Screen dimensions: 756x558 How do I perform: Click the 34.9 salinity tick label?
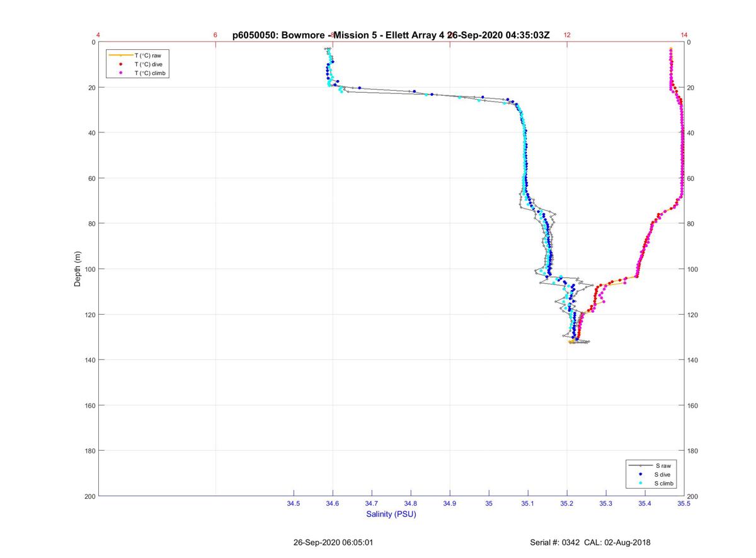point(450,504)
